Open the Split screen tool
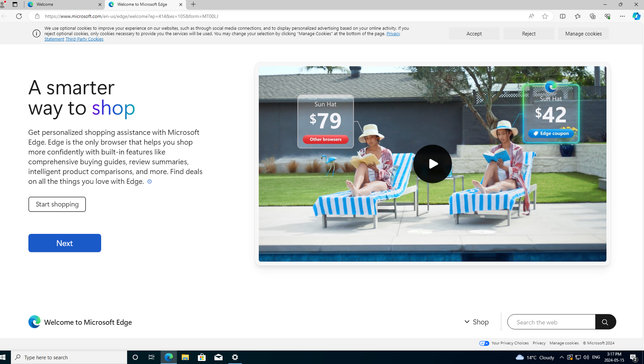 (x=562, y=16)
